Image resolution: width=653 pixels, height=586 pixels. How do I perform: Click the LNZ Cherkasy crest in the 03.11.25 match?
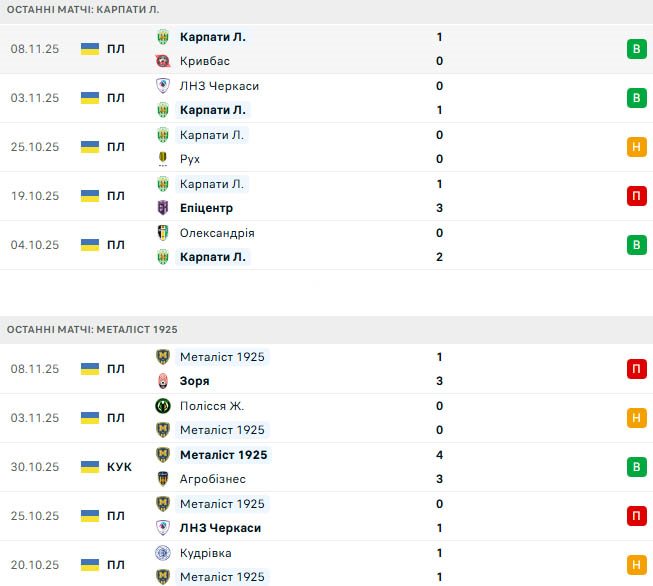(x=163, y=86)
